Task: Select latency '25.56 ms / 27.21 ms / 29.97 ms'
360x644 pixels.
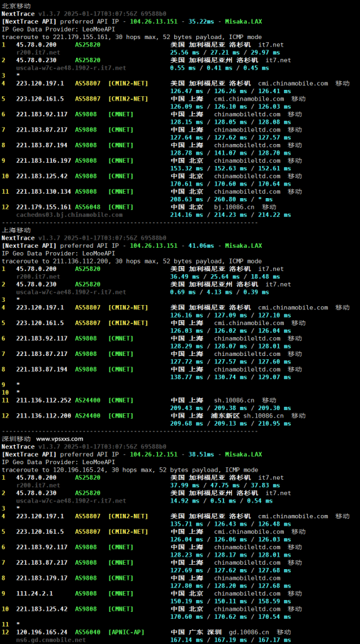Action: pyautogui.click(x=225, y=53)
